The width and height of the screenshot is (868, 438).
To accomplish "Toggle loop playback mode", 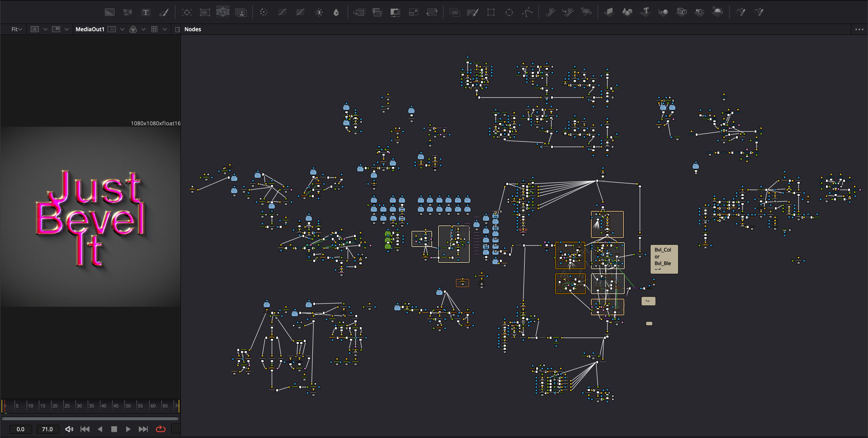I will tap(161, 429).
